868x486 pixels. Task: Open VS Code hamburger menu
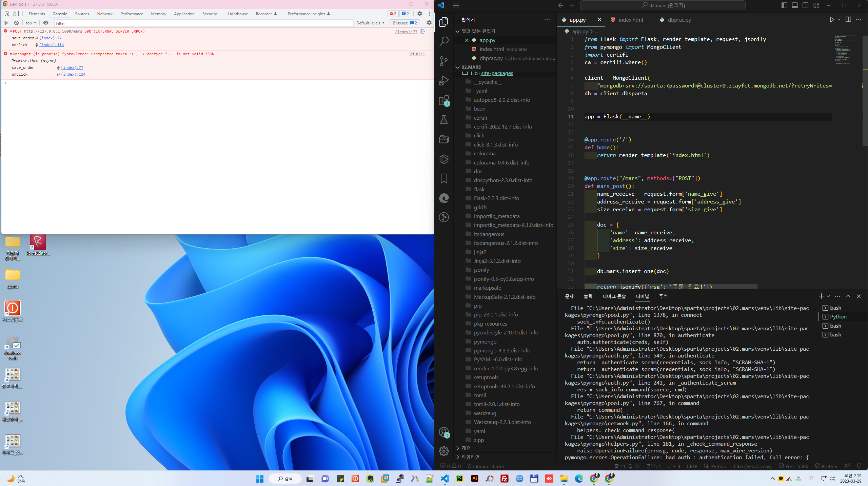tap(456, 5)
